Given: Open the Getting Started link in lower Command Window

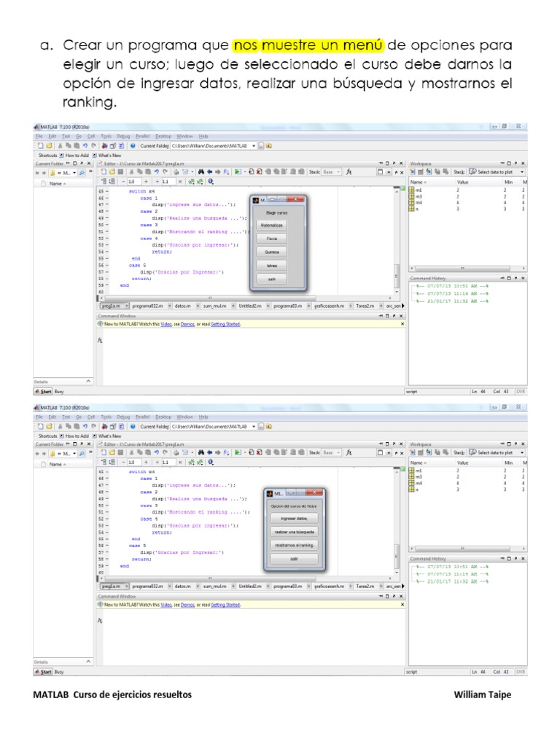Looking at the screenshot, I should click(x=225, y=605).
